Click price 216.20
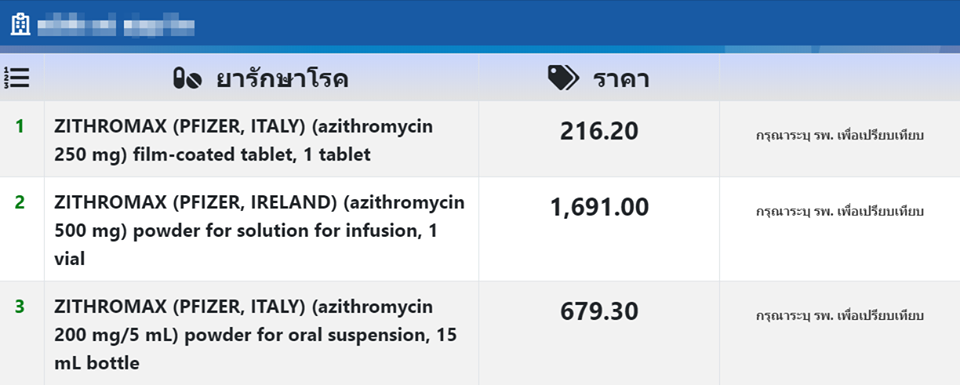Screen dimensions: 960x385 click(x=599, y=132)
